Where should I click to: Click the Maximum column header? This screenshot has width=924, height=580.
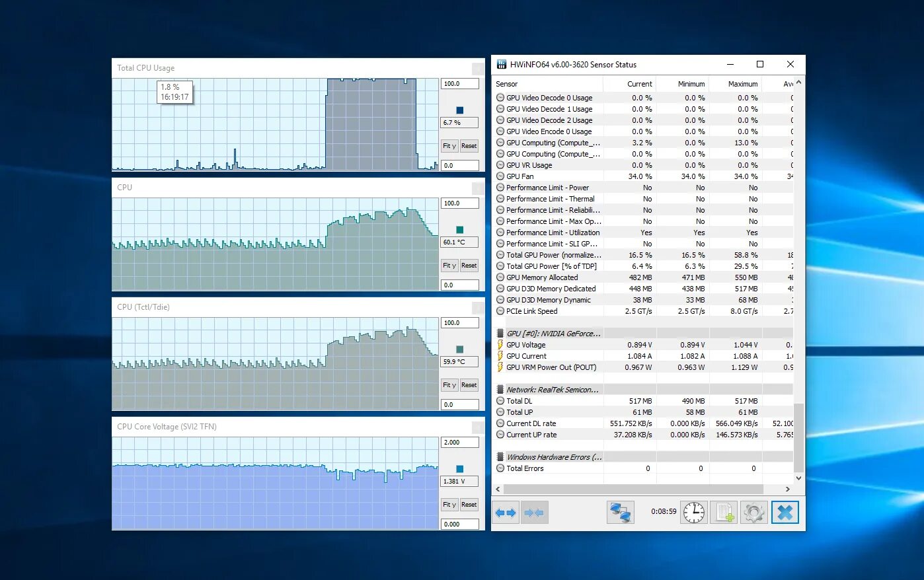(x=735, y=84)
